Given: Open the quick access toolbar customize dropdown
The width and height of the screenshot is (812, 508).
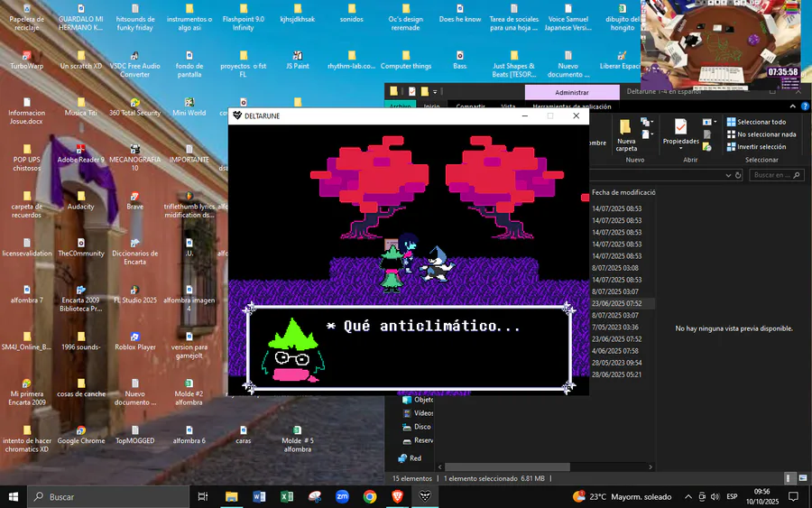Looking at the screenshot, I should coord(435,92).
